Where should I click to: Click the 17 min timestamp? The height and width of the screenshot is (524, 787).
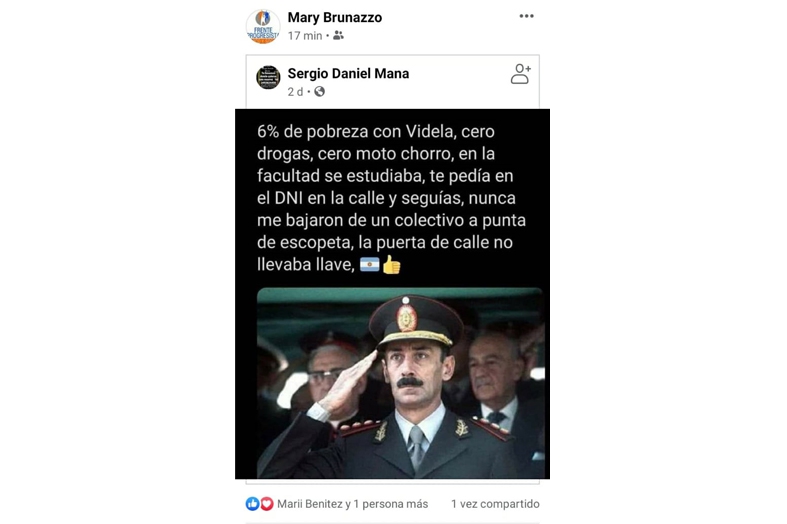(x=305, y=36)
